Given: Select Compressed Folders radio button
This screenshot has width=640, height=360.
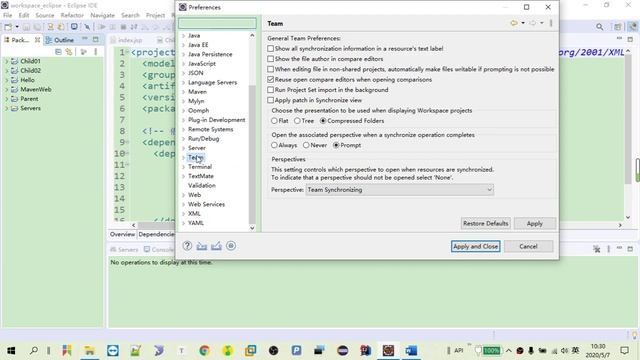Looking at the screenshot, I should click(x=323, y=121).
